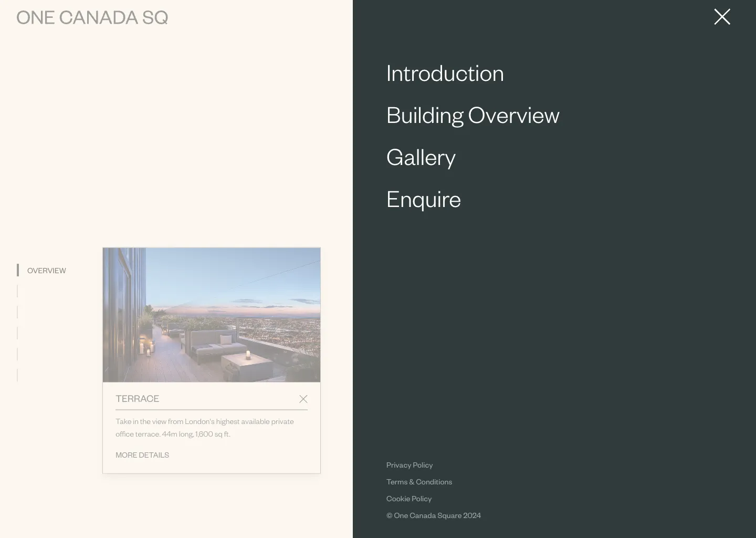
Task: View Terms & Conditions
Action: tap(419, 482)
